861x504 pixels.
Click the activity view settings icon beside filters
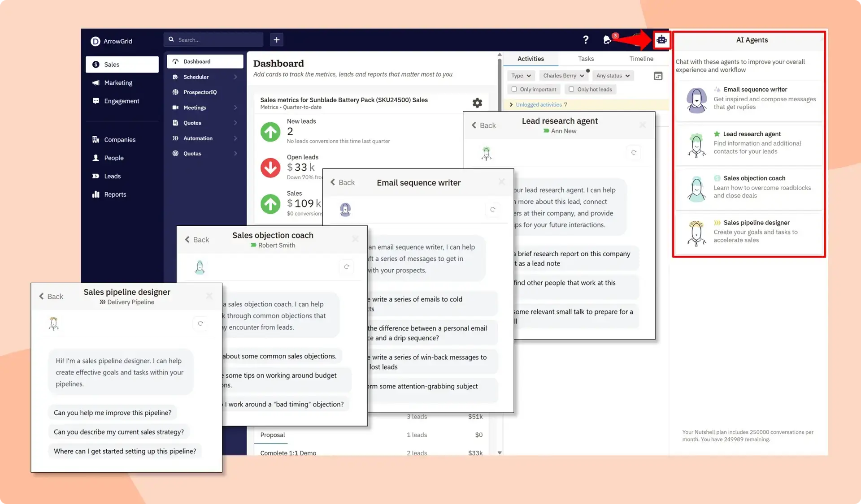(x=658, y=76)
